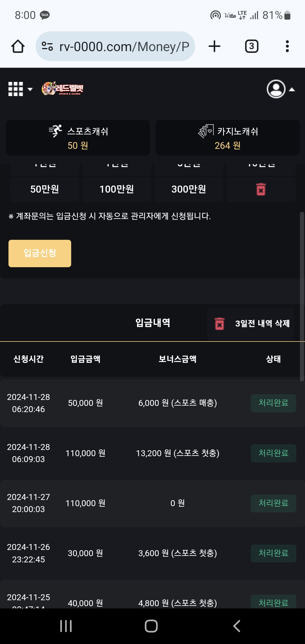305x644 pixels.
Task: Open a new browser tab
Action: (214, 46)
